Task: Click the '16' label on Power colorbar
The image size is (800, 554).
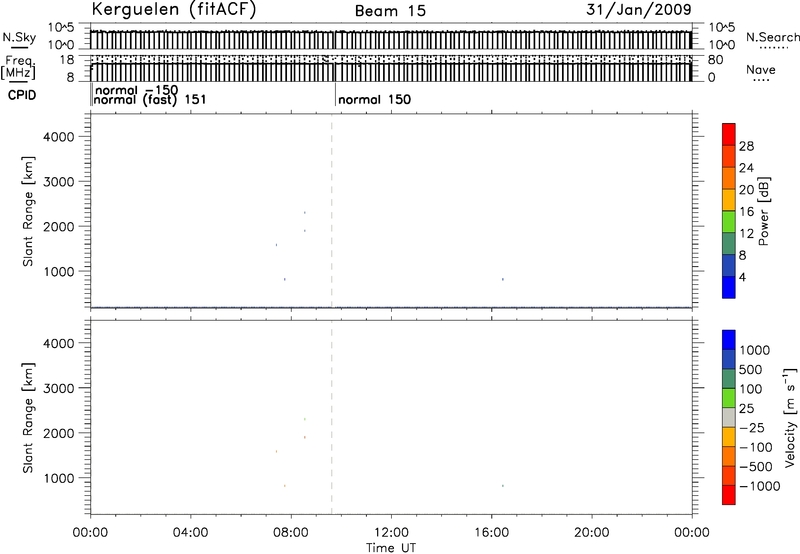Action: [x=746, y=212]
